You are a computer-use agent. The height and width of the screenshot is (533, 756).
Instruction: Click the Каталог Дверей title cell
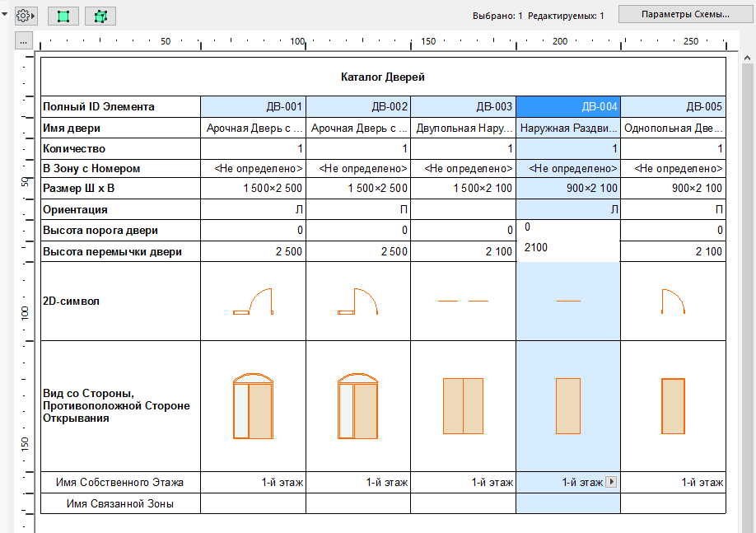coord(383,77)
